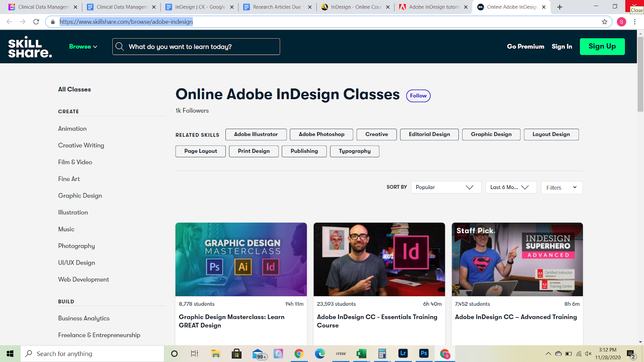
Task: Switch to the Research Articles Due tab
Action: (x=277, y=7)
